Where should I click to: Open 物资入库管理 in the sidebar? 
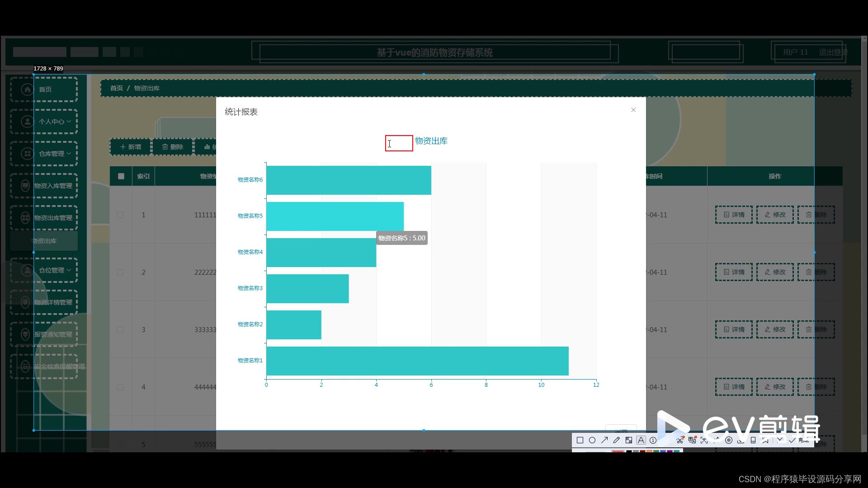[53, 186]
